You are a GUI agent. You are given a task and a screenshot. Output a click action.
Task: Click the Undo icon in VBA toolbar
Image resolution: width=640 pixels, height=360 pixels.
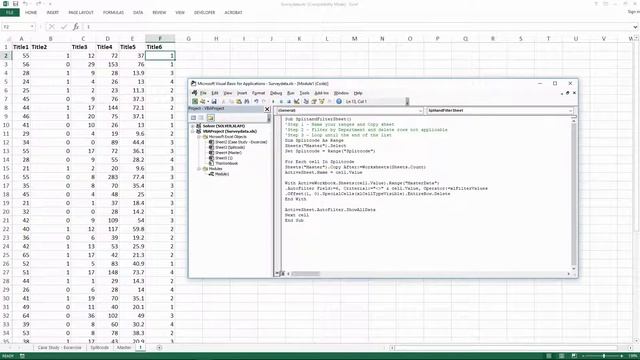point(256,101)
